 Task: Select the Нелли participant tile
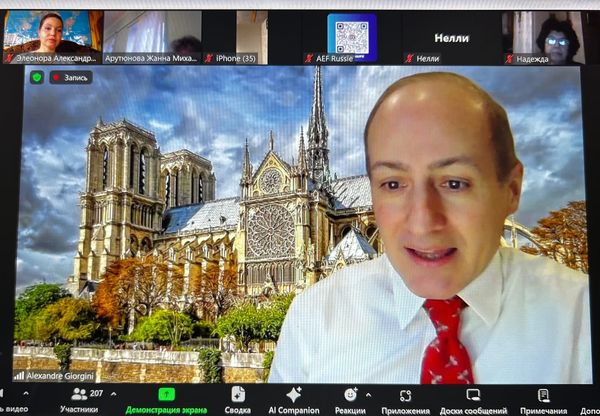452,37
